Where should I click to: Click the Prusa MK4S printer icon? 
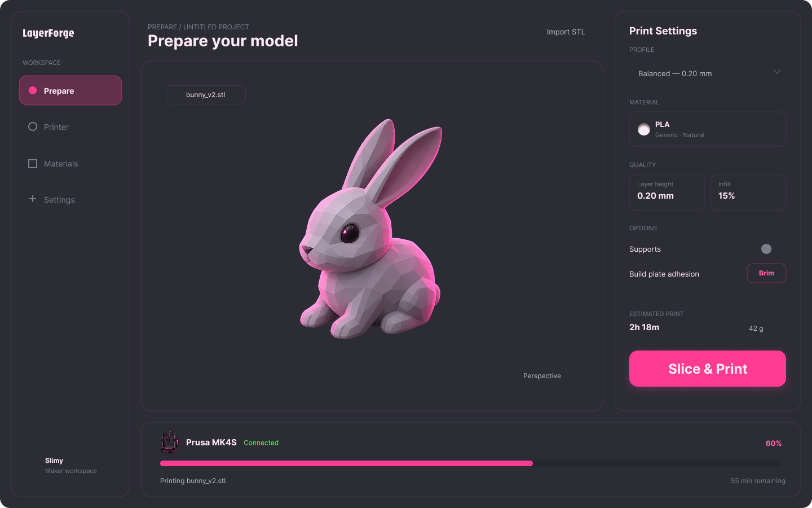169,443
